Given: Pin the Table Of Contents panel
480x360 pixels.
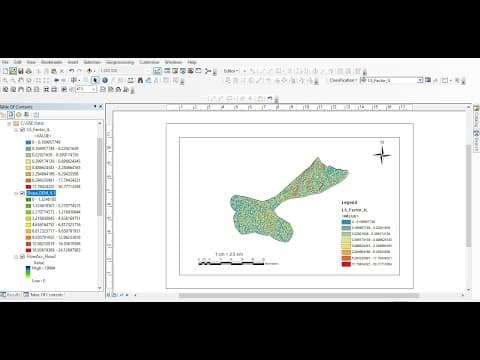Looking at the screenshot, I should [95, 107].
